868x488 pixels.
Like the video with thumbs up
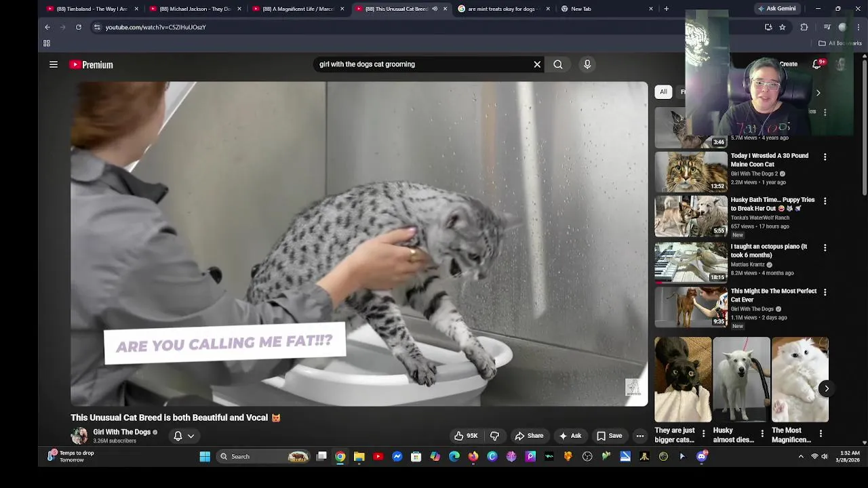(467, 436)
